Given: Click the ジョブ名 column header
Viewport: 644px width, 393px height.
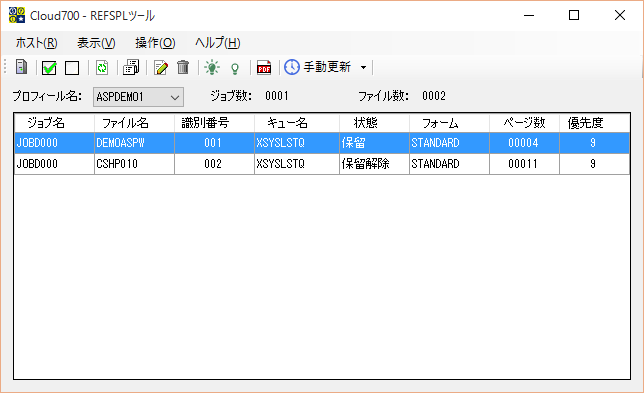Looking at the screenshot, I should [x=54, y=123].
